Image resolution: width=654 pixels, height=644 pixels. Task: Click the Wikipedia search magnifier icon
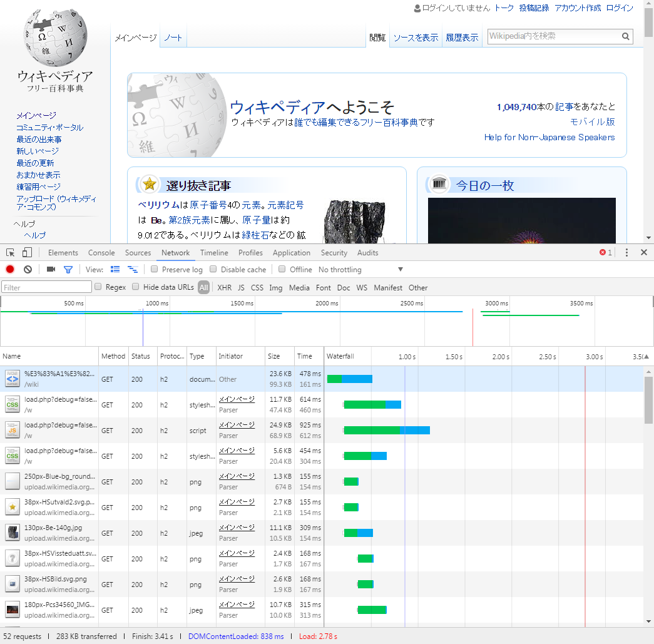coord(625,36)
